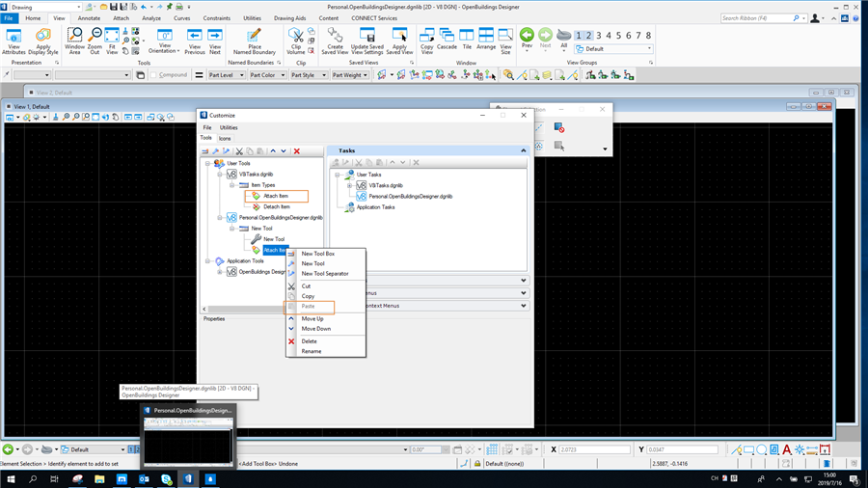Open the Part Weight dropdown
The image size is (868, 488).
click(349, 74)
